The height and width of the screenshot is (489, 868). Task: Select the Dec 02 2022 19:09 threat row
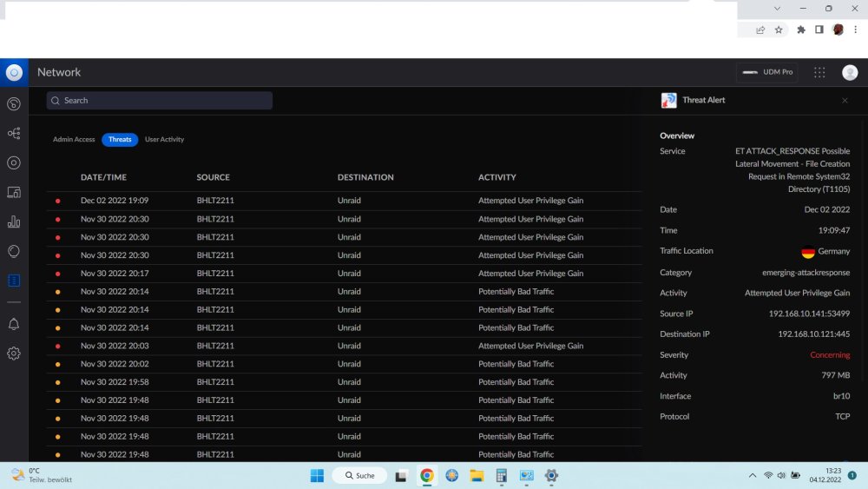[x=345, y=201]
